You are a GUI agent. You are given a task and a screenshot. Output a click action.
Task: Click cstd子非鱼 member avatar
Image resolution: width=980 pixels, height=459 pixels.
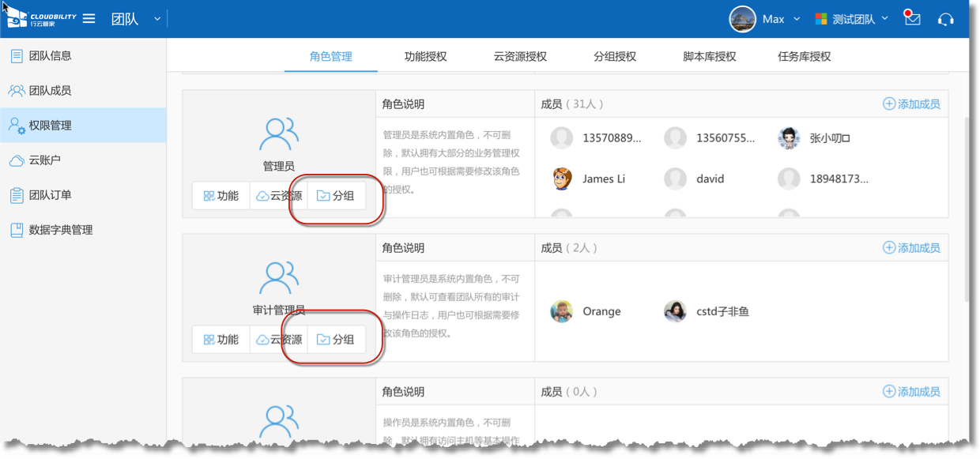point(675,311)
